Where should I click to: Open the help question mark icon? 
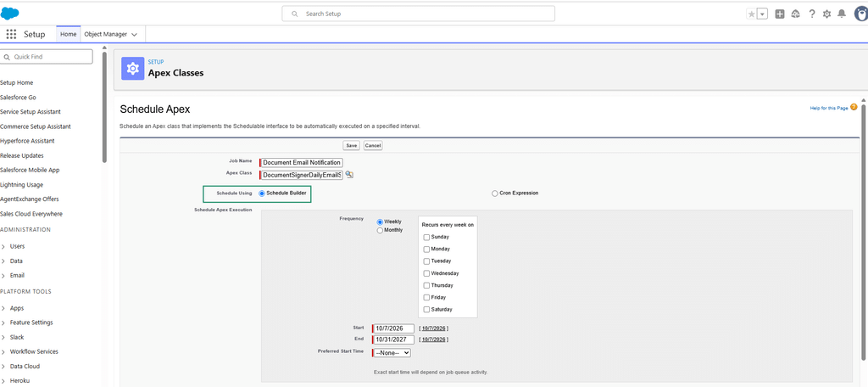(x=811, y=14)
